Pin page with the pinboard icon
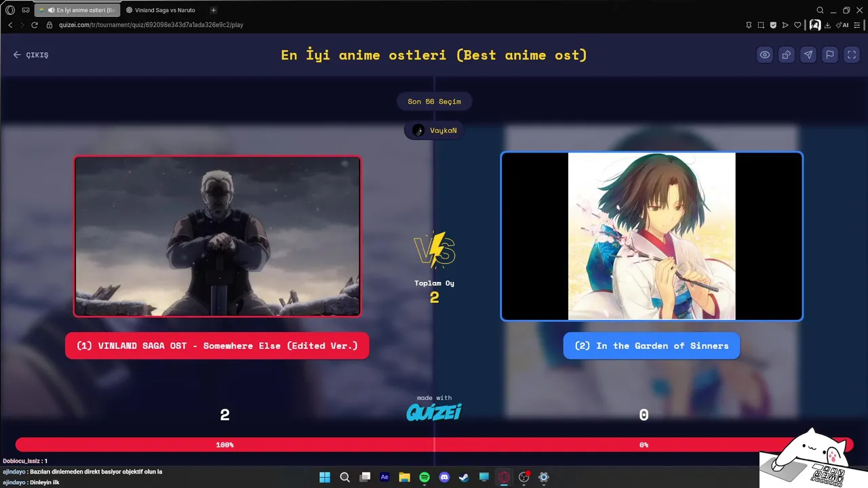Screen dimensions: 868x488 [x=749, y=25]
